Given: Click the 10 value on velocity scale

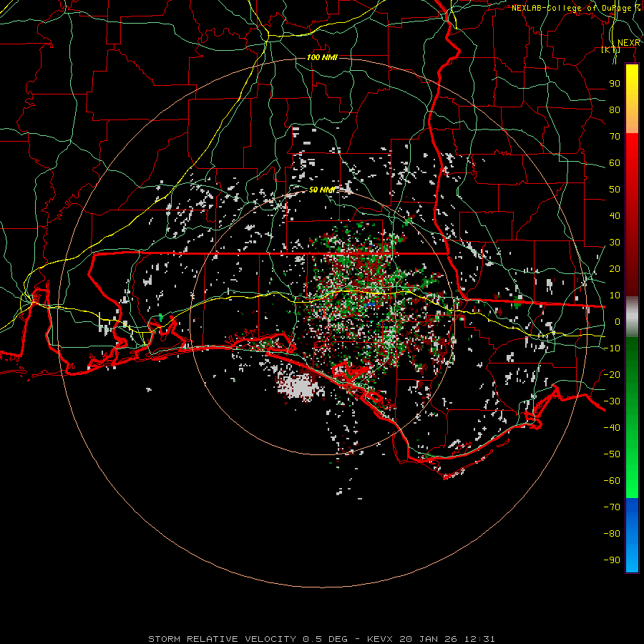Looking at the screenshot, I should pos(615,296).
